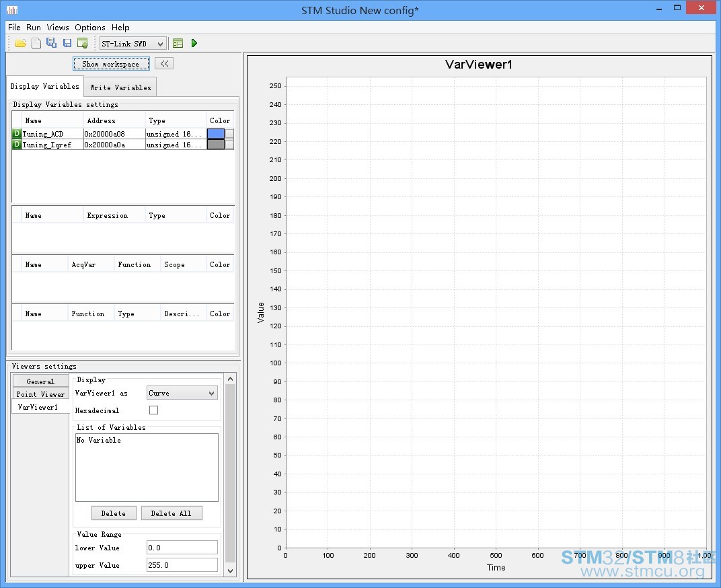721x588 pixels.
Task: Select the VarViewer1 settings tab
Action: click(40, 407)
